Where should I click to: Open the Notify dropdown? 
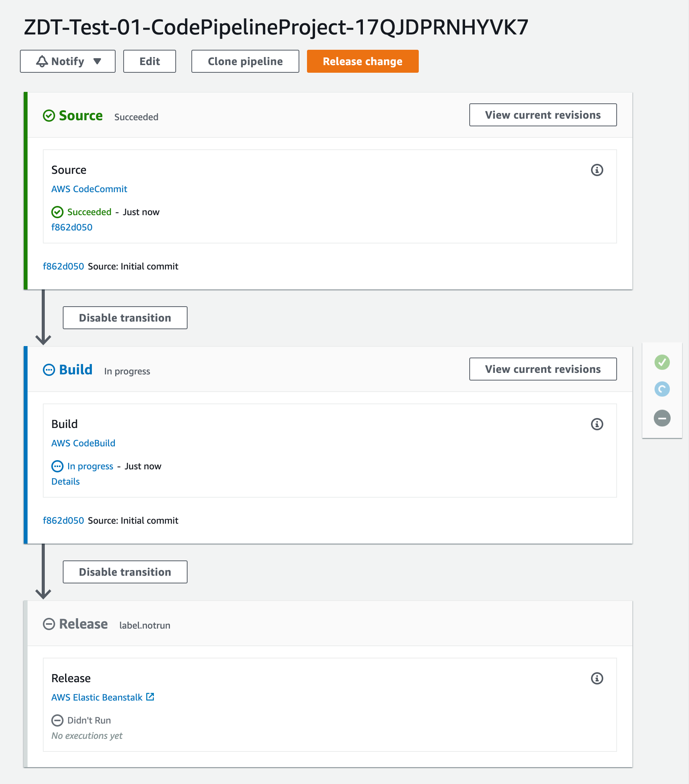(67, 61)
